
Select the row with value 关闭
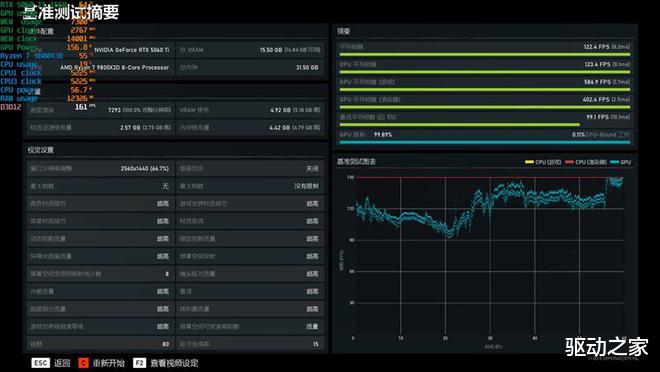pos(250,168)
